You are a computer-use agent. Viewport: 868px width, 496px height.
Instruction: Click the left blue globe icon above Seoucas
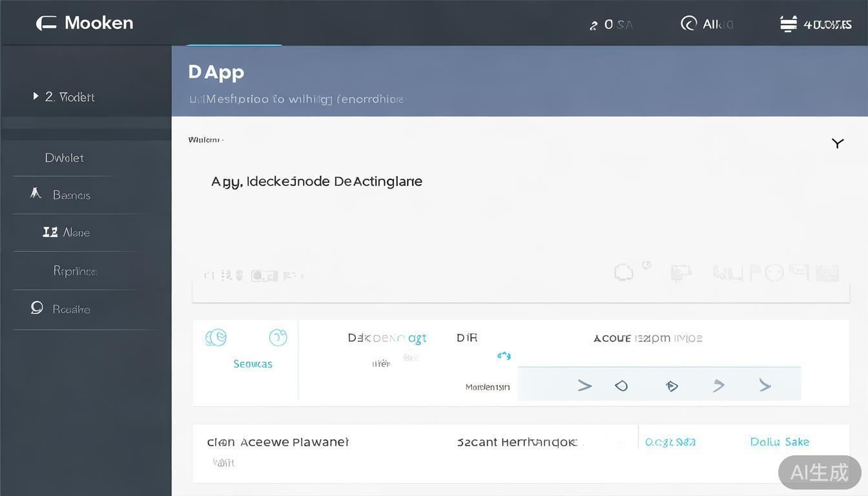coord(216,337)
